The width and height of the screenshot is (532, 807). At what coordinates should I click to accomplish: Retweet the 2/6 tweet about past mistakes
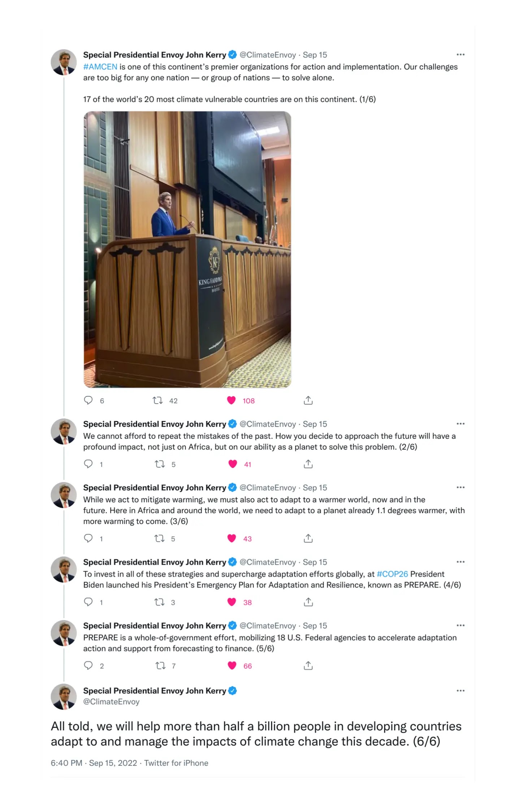click(x=160, y=464)
